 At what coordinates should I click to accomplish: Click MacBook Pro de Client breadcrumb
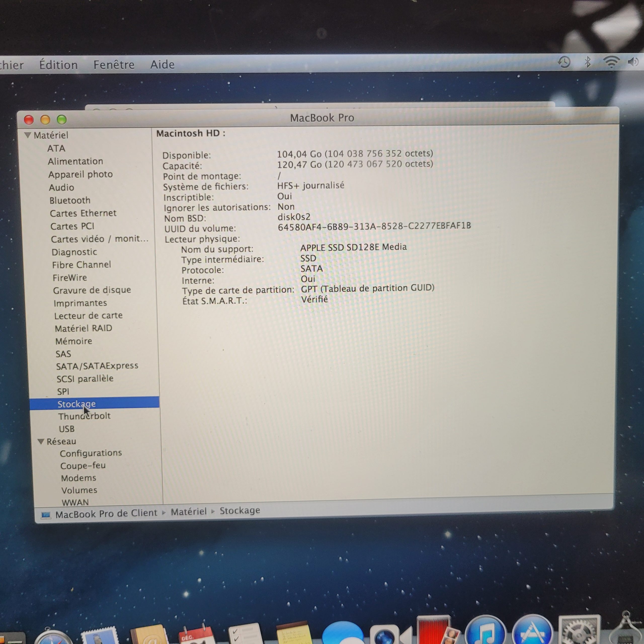click(106, 513)
